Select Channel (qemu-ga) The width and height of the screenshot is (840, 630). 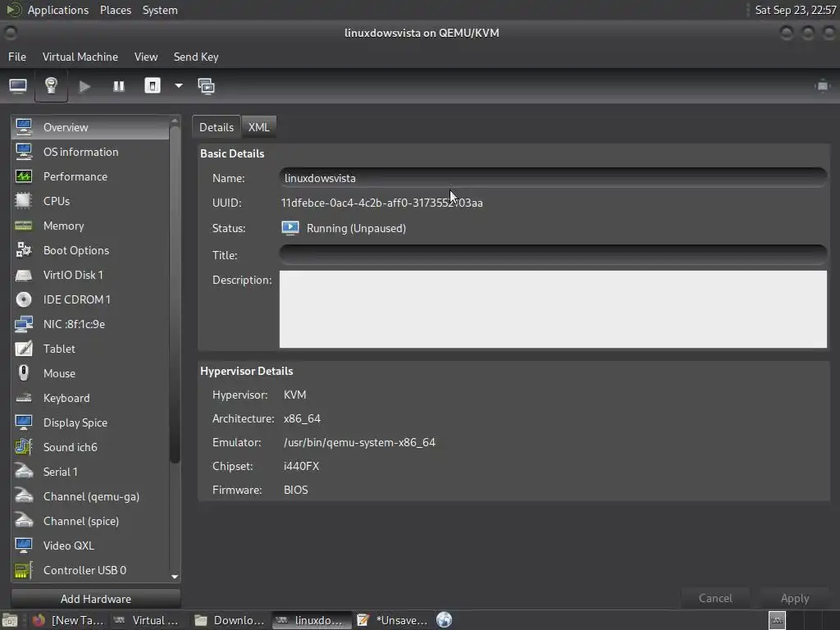[90, 497]
